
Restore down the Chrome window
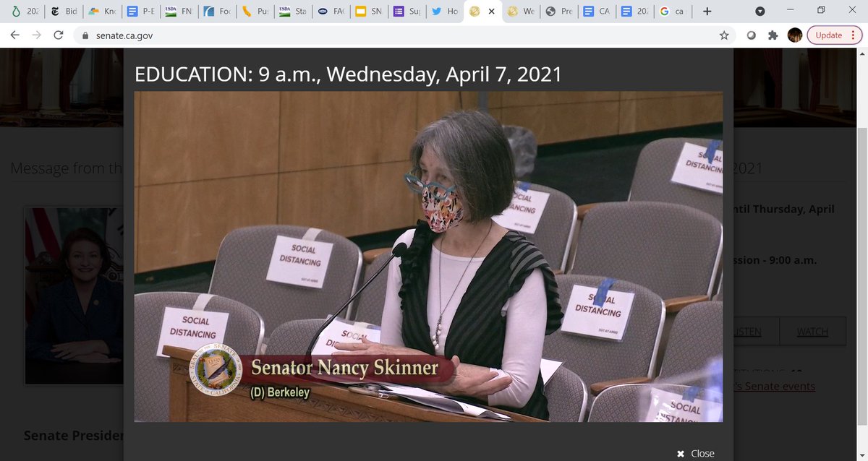coord(821,11)
